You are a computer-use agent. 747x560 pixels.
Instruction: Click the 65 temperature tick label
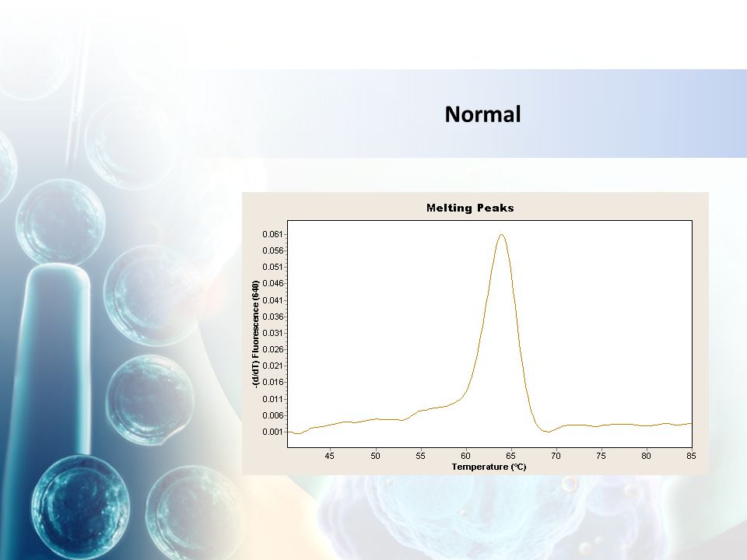(510, 456)
